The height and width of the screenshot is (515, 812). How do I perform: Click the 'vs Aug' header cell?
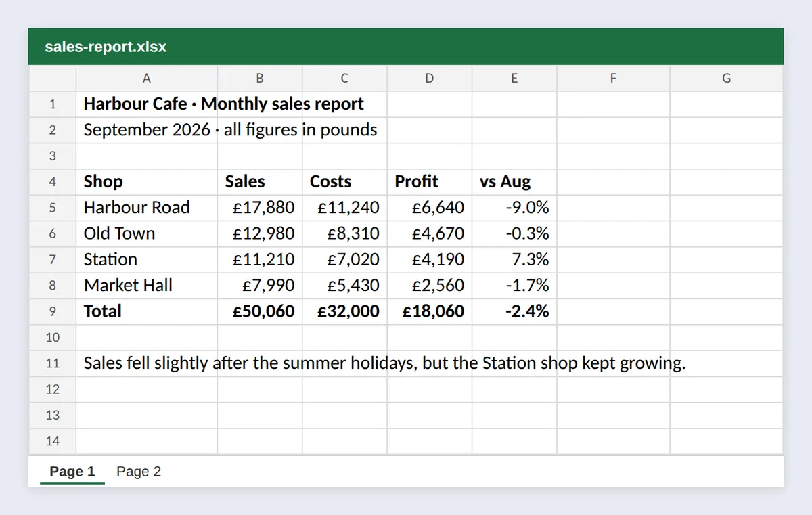point(514,182)
